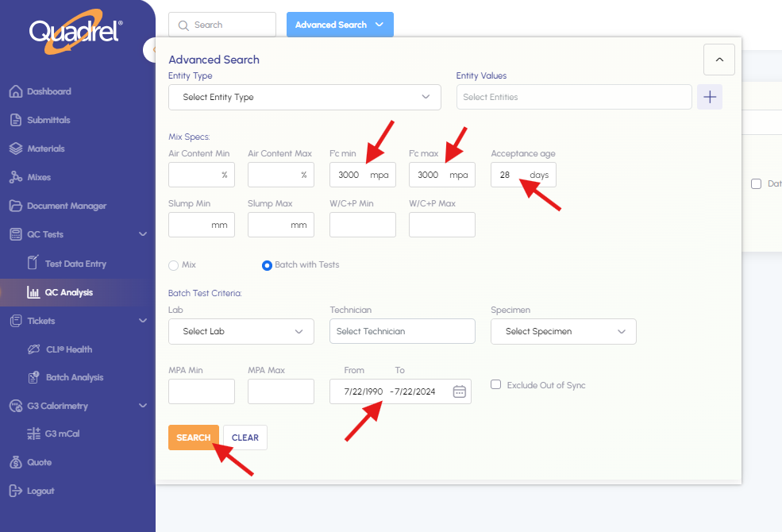
Task: Open Document Manager folder icon
Action: [x=15, y=206]
